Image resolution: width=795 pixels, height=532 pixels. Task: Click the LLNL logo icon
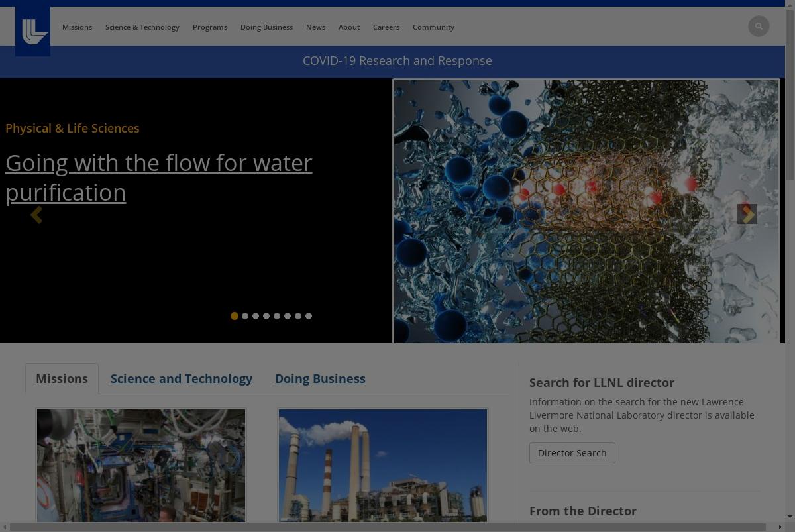pos(33,31)
